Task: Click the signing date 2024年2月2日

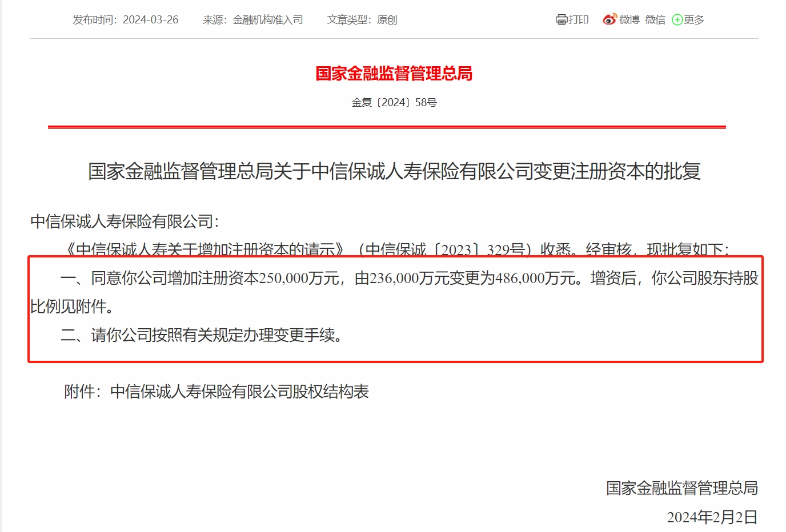Action: pyautogui.click(x=712, y=517)
